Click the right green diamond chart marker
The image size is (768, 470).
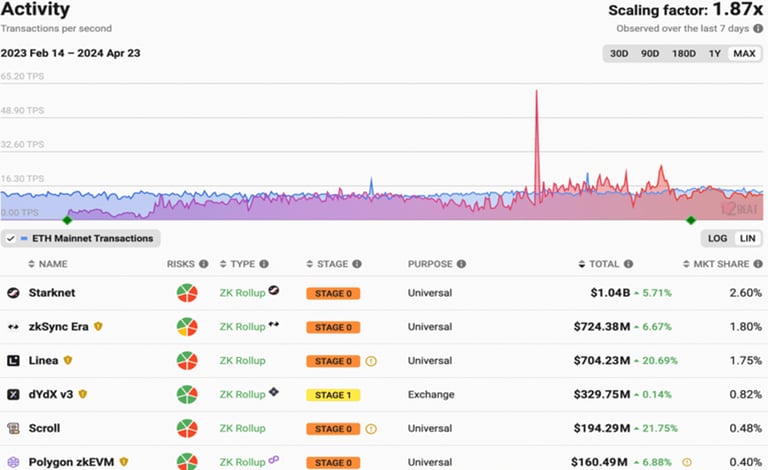click(691, 220)
